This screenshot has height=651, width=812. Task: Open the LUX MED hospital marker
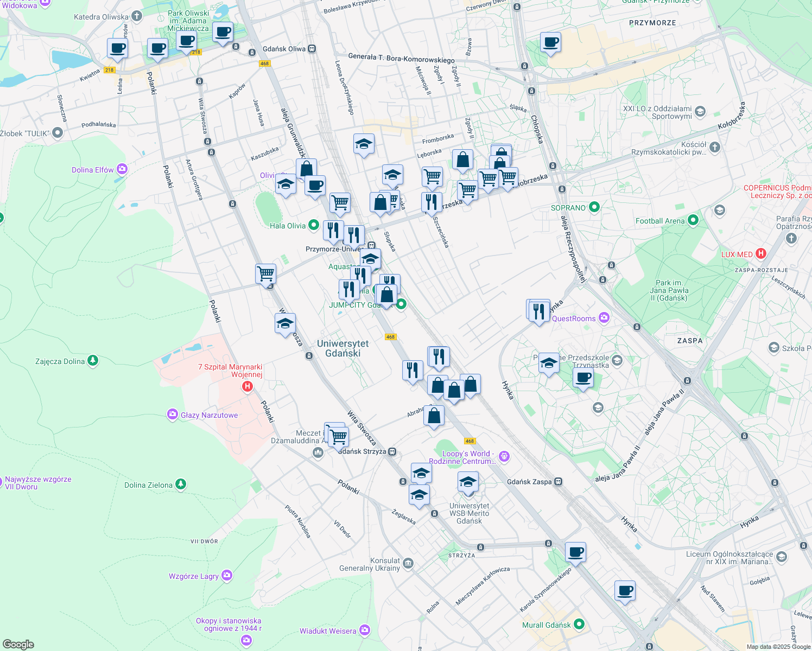761,253
